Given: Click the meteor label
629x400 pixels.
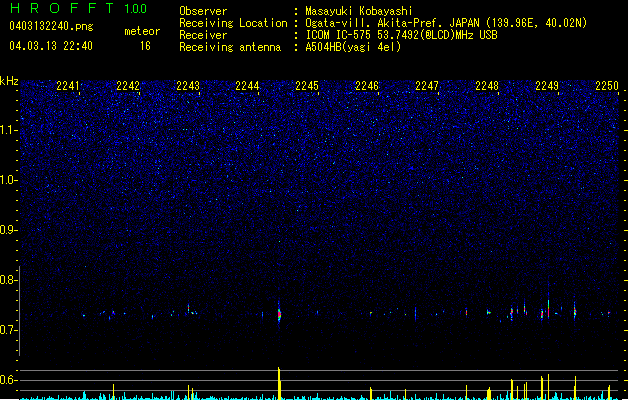Looking at the screenshot, I should (x=142, y=31).
